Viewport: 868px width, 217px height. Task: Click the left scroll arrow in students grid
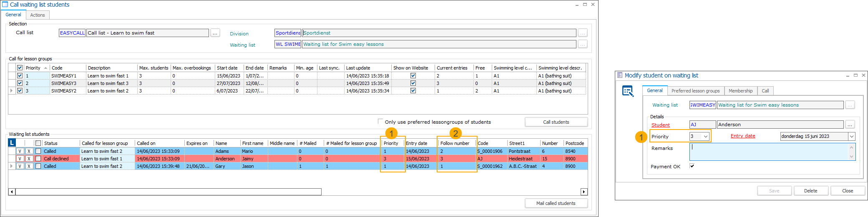click(x=12, y=192)
